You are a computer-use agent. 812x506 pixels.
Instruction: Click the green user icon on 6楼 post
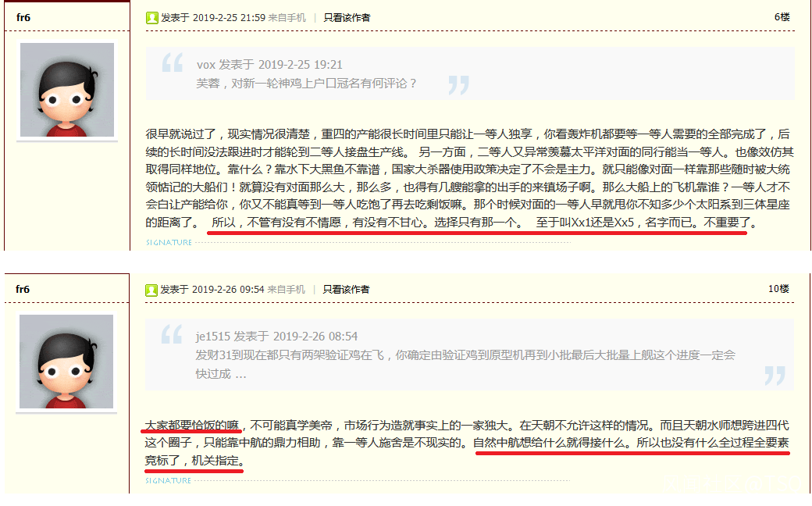point(151,18)
